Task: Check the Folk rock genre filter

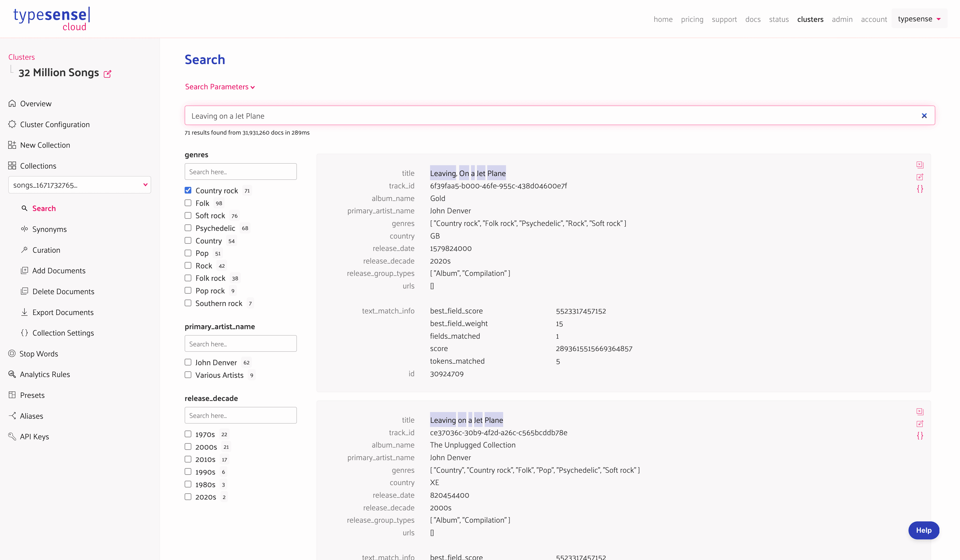Action: coord(188,278)
